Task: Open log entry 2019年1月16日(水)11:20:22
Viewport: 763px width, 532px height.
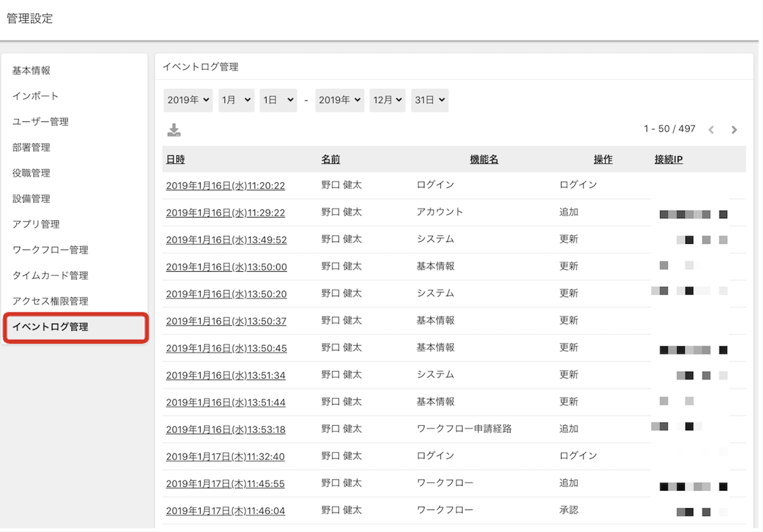Action: 225,185
